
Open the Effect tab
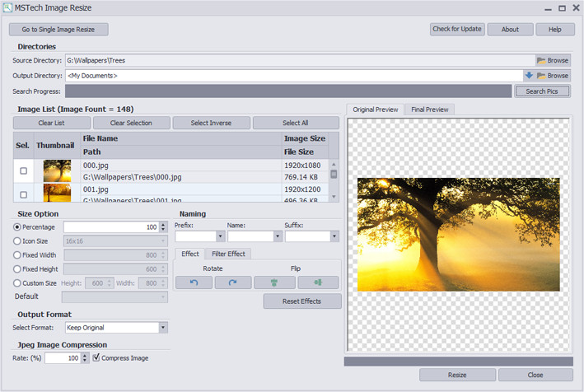[190, 254]
